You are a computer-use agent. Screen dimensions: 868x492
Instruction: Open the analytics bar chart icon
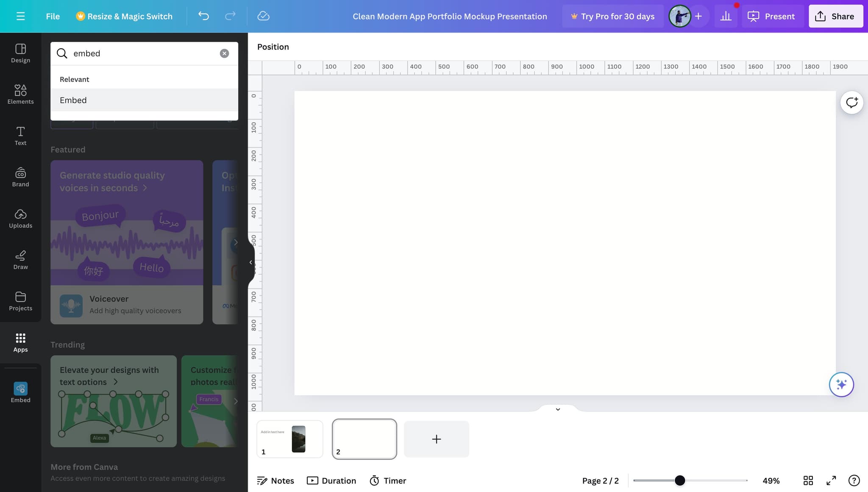coord(726,16)
